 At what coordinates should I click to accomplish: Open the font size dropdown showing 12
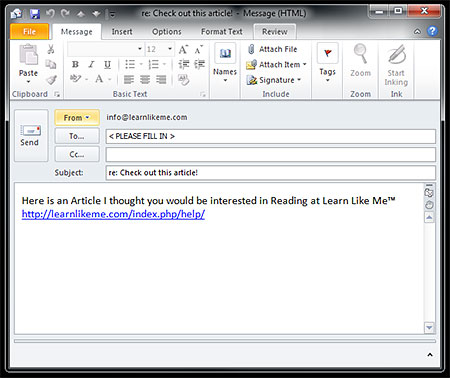(170, 49)
